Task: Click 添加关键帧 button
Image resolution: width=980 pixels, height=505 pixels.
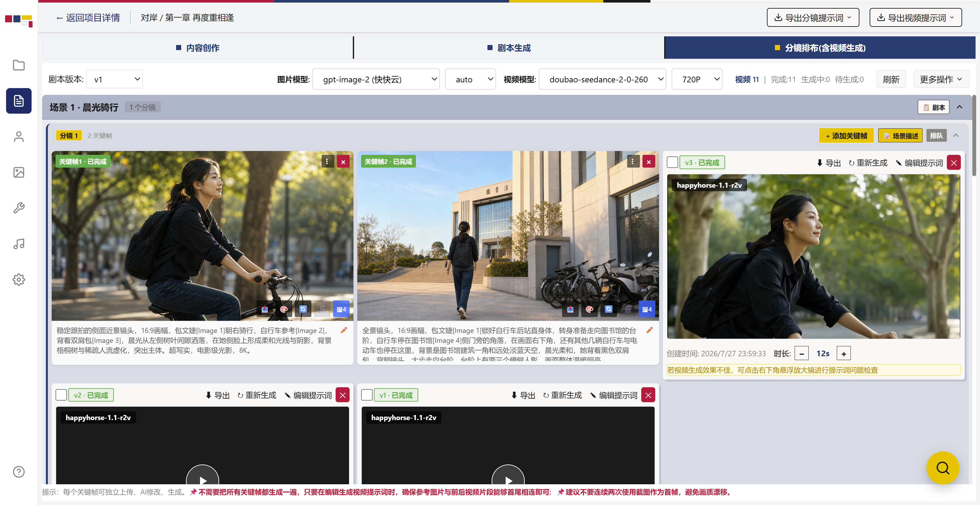Action: pyautogui.click(x=846, y=135)
